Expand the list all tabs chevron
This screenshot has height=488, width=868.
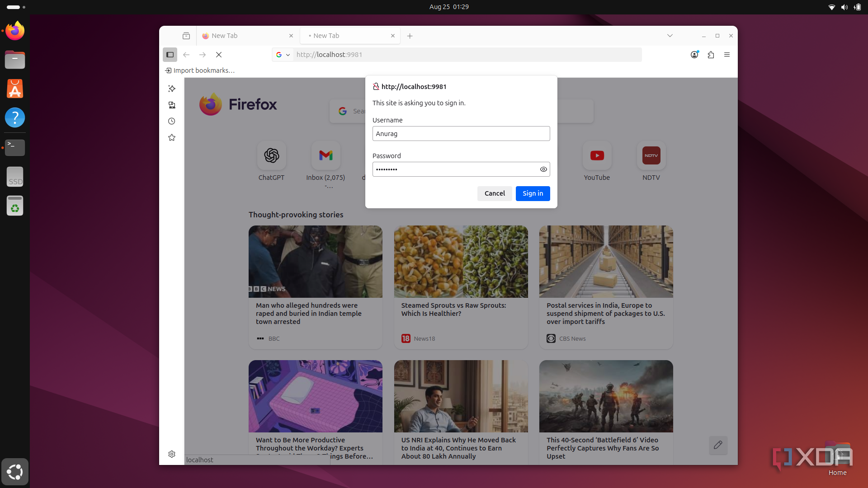[670, 36]
